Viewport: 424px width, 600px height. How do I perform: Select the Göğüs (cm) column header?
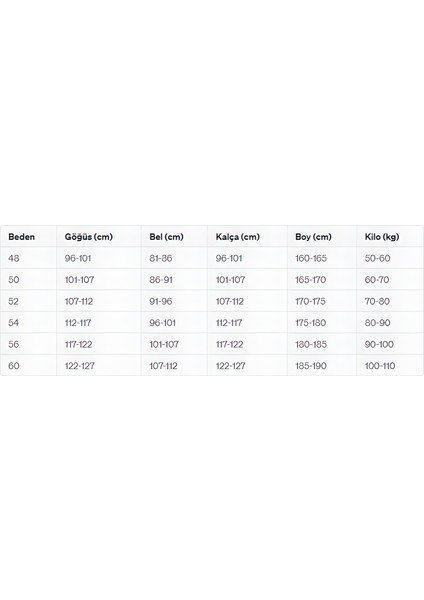(x=88, y=237)
